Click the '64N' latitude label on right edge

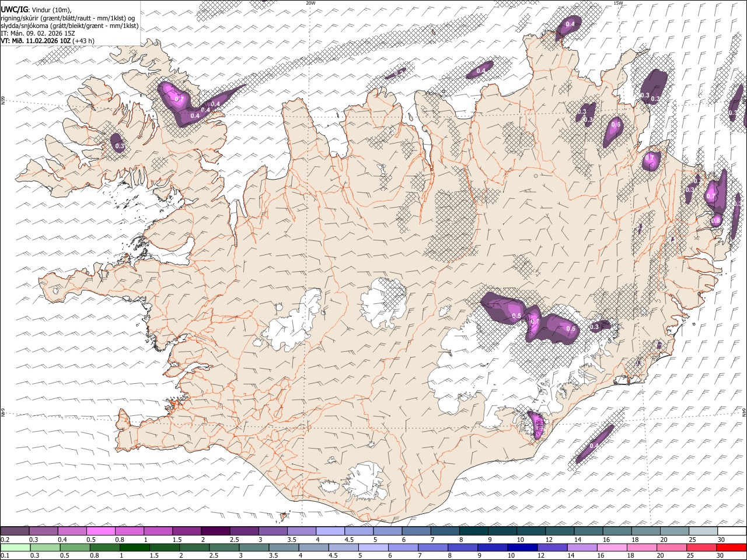pos(744,412)
